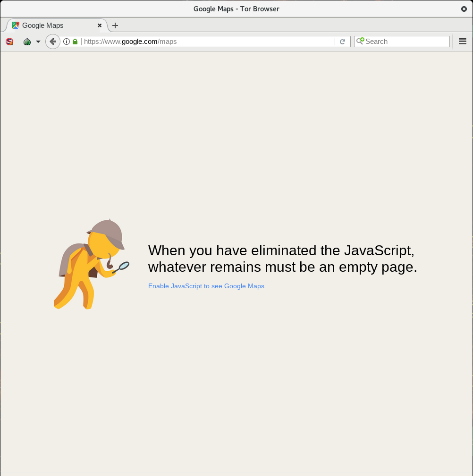Close the Google Maps tab
The image size is (473, 476).
point(99,25)
